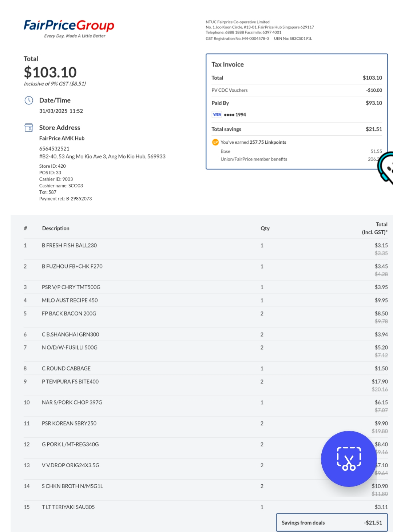
Task: Click the Tax Invoice heading
Action: click(x=228, y=64)
